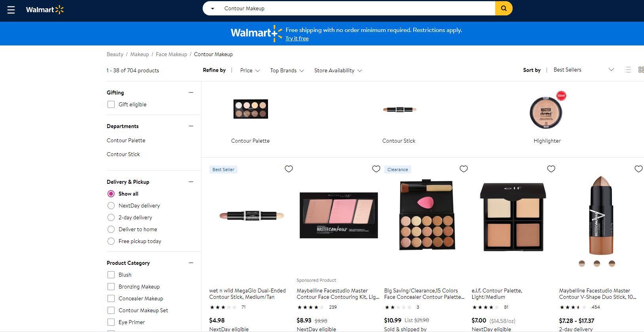Open the Top Brands filter dropdown

(287, 71)
